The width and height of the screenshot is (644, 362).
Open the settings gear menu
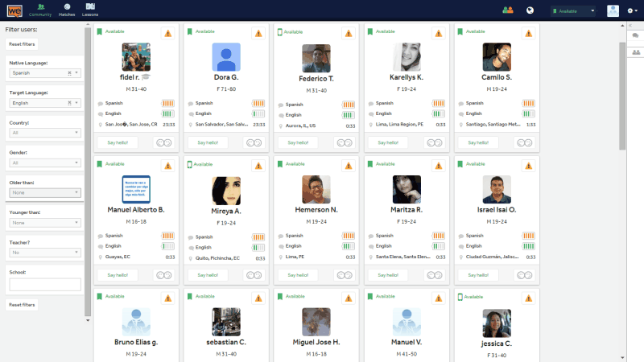click(x=632, y=10)
